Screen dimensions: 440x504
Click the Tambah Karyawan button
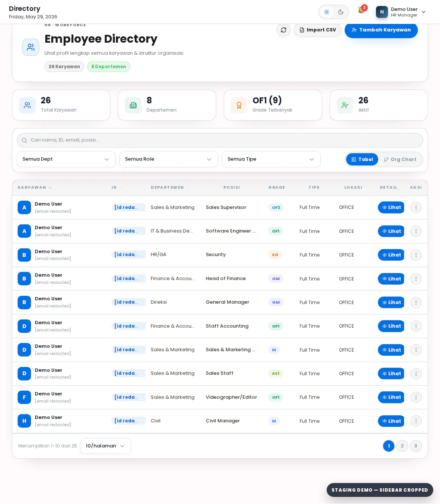[381, 30]
